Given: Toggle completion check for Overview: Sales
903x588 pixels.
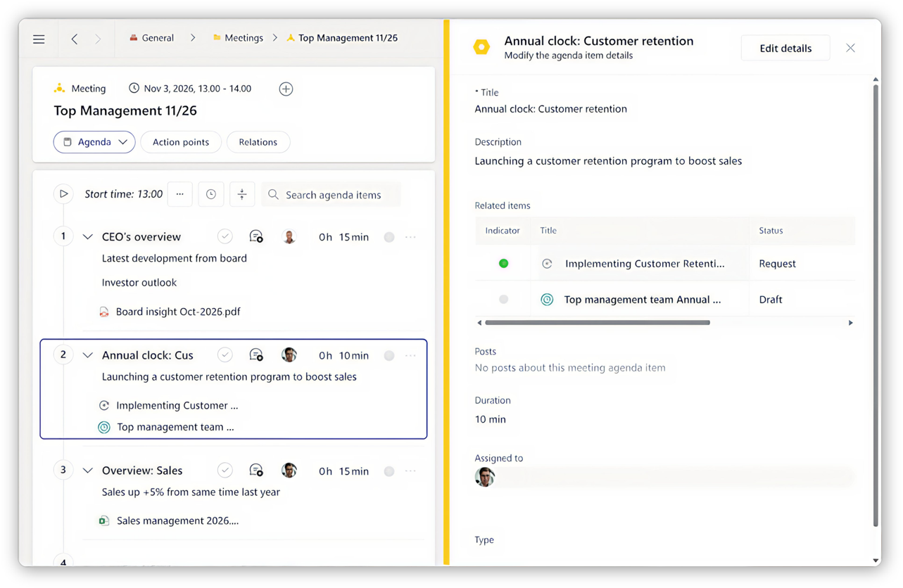Looking at the screenshot, I should [225, 471].
